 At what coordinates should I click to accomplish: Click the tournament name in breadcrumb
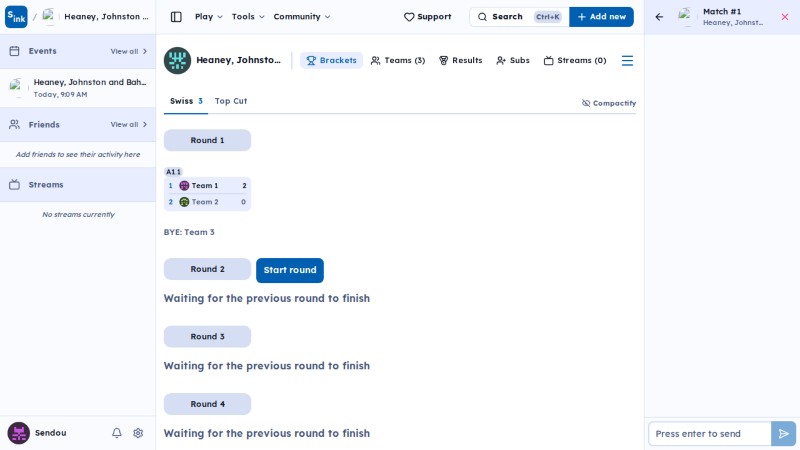tap(106, 17)
